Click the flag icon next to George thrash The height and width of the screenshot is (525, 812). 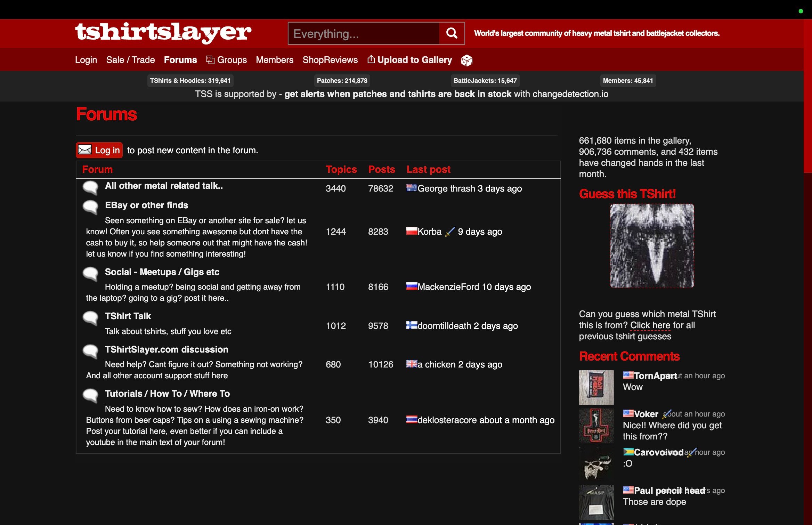[412, 188]
